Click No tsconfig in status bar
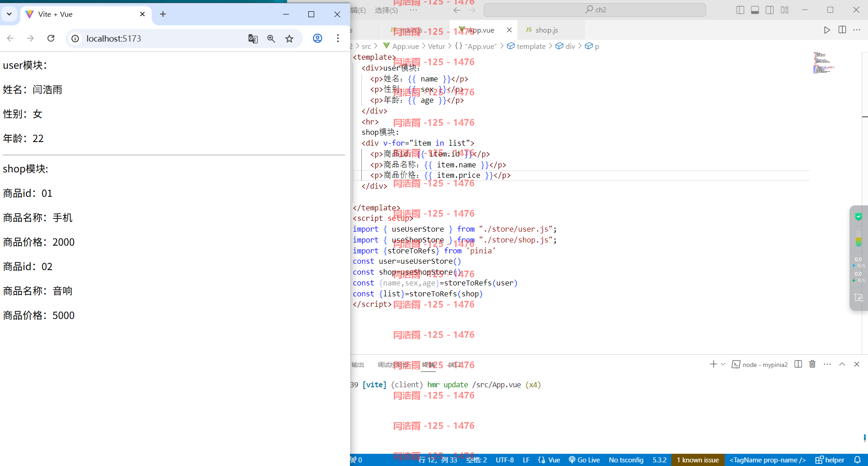Viewport: 868px width, 466px height. [626, 460]
